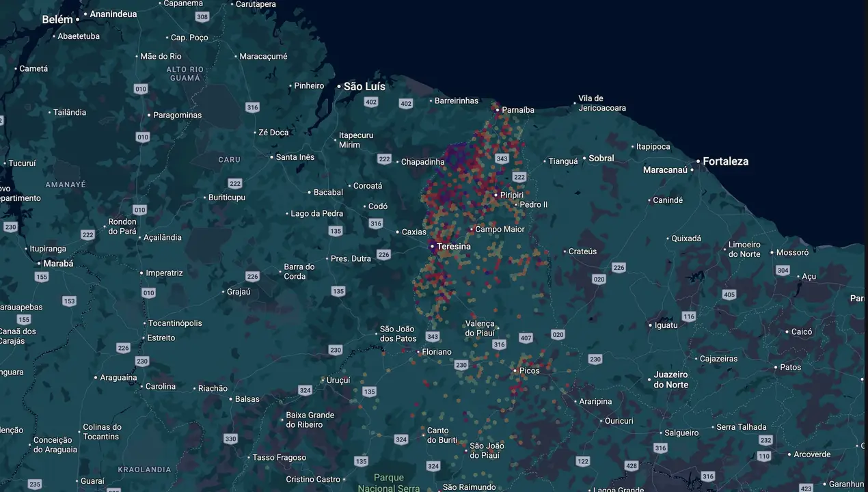
Task: Click the Fortaleza city label
Action: click(x=725, y=162)
